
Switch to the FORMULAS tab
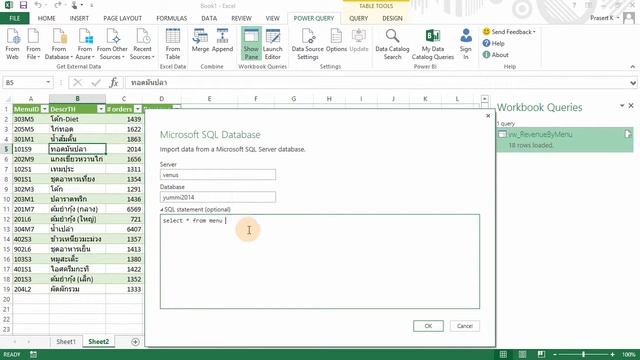tap(171, 18)
